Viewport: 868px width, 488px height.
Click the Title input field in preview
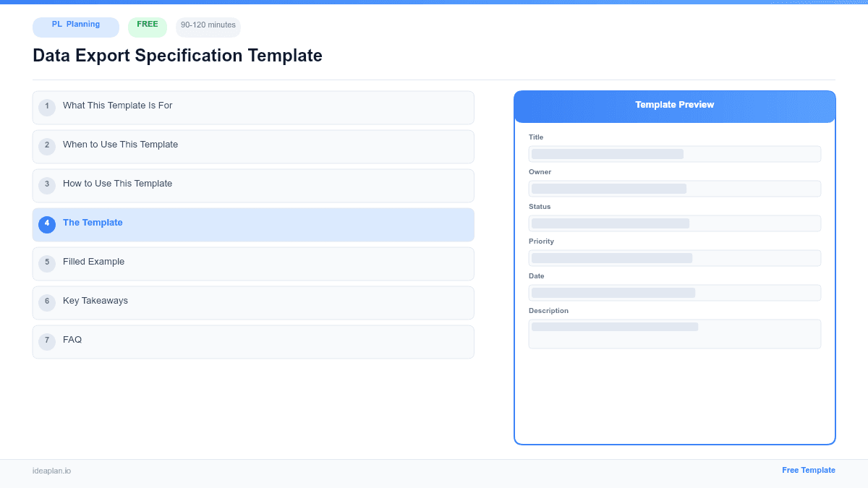[674, 153]
